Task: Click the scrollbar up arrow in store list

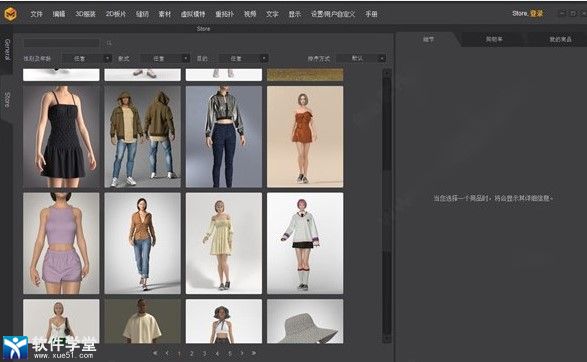Action: (x=387, y=73)
